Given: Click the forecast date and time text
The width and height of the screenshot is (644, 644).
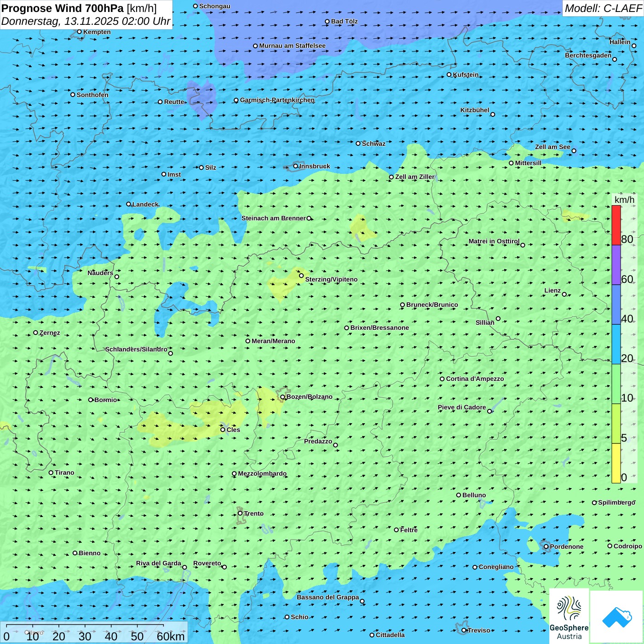Looking at the screenshot, I should (86, 21).
